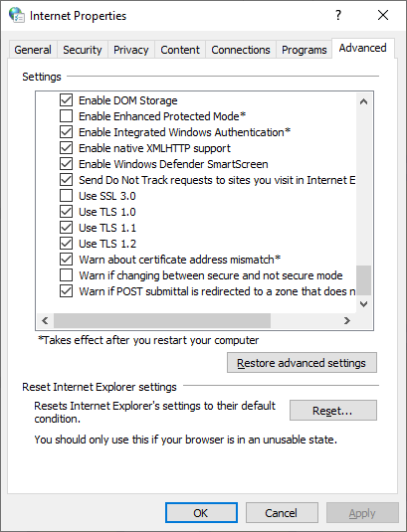Click the question mark help icon

coord(337,15)
